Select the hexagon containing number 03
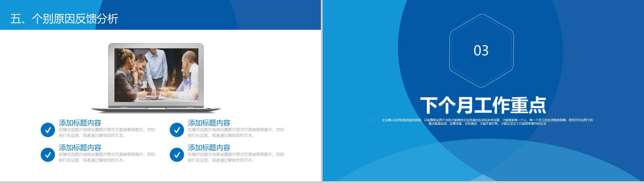 pos(481,50)
